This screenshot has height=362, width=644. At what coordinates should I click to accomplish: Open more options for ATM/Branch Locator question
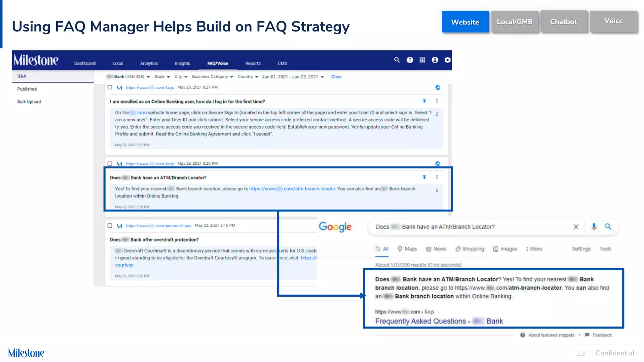437,177
